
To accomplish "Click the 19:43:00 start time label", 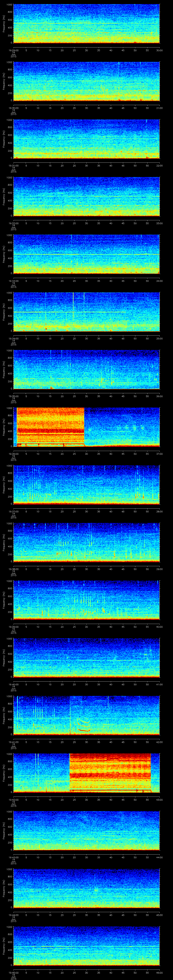I will 13,858.
